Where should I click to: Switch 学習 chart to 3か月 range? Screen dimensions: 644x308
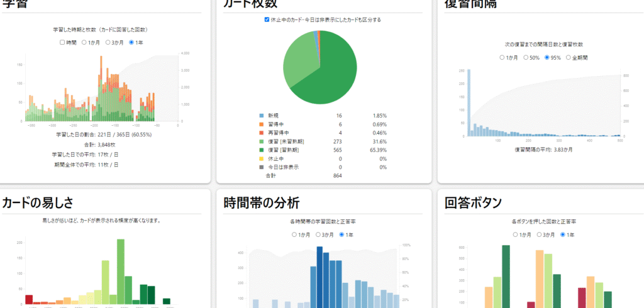108,42
